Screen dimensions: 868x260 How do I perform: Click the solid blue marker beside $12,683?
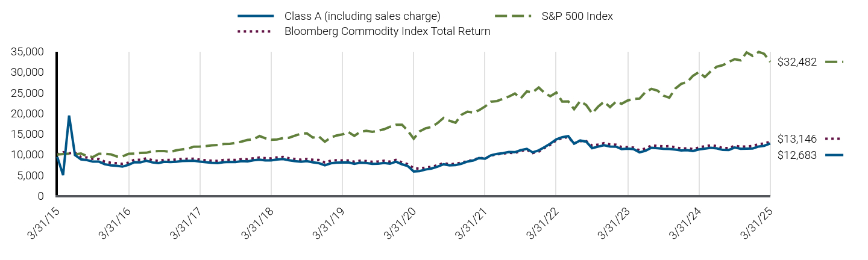(834, 155)
